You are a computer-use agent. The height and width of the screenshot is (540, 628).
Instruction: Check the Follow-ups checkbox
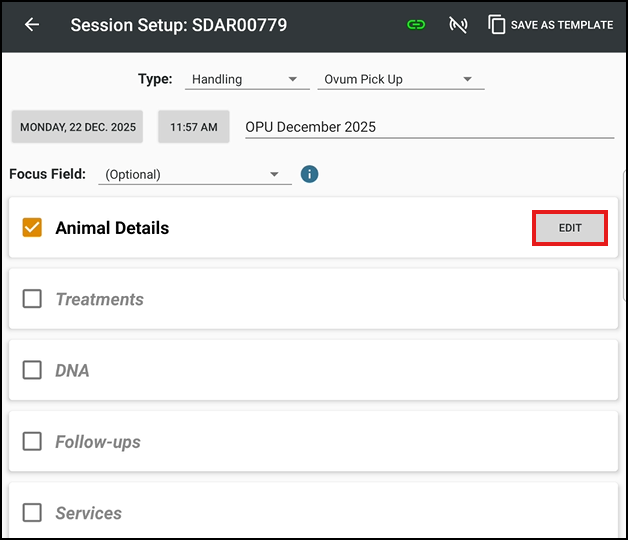point(32,442)
